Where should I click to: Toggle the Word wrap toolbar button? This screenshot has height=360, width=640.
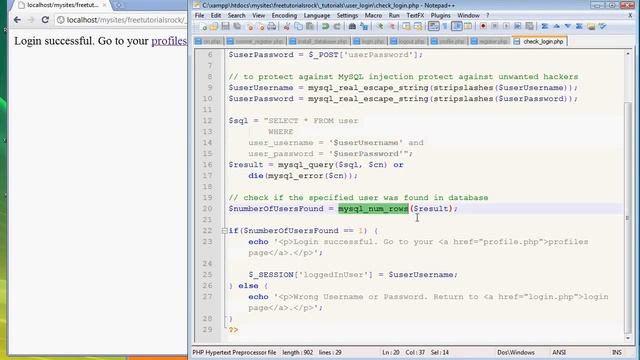(433, 26)
